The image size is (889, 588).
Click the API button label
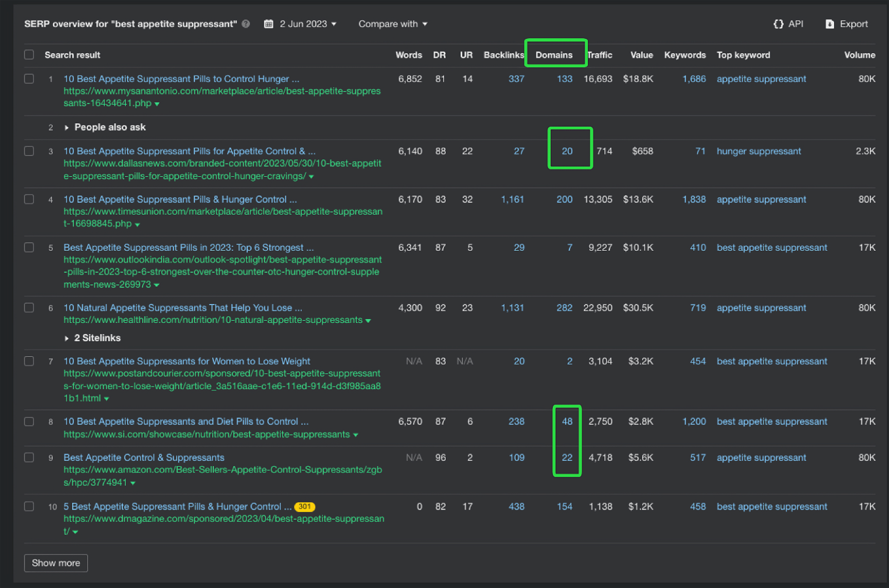coord(796,24)
